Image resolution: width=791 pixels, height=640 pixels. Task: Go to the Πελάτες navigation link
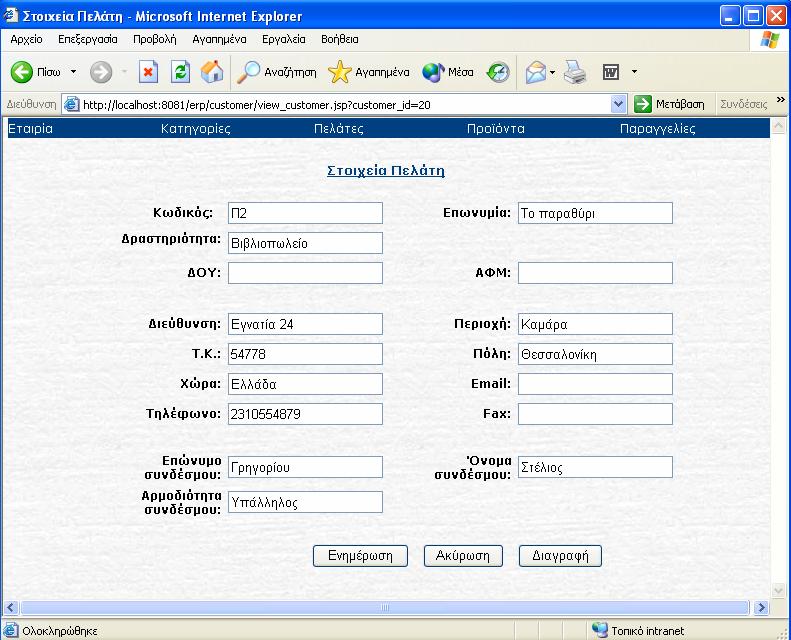coord(338,129)
